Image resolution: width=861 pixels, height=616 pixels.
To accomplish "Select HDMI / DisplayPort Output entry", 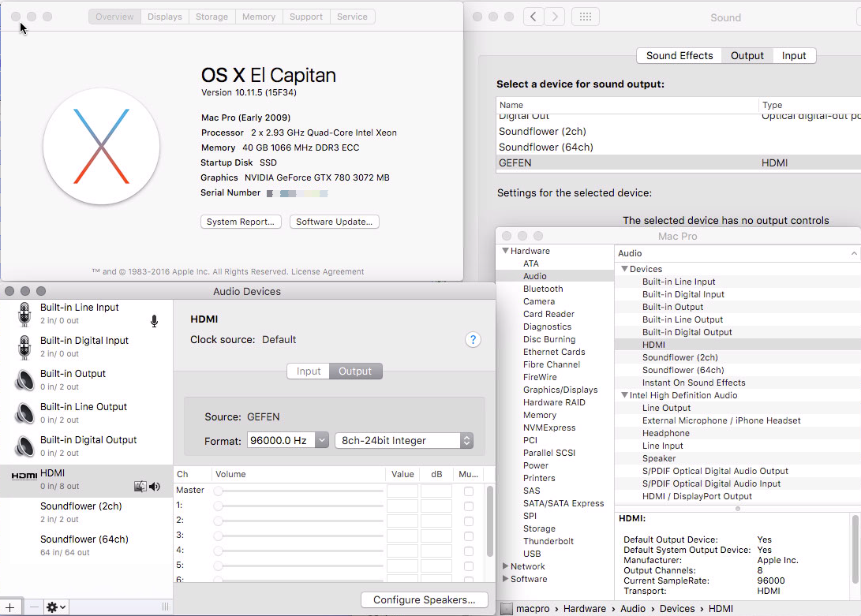I will point(698,496).
